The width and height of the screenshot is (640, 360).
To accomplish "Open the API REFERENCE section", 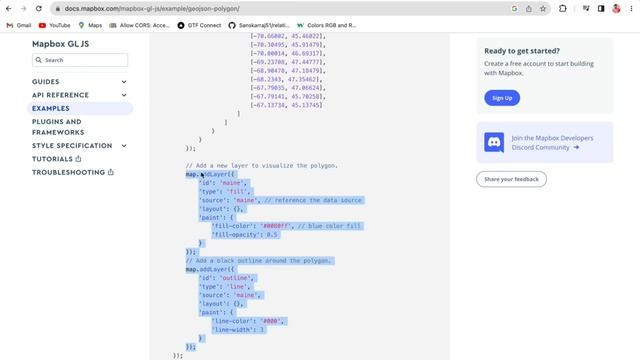I will tap(60, 95).
